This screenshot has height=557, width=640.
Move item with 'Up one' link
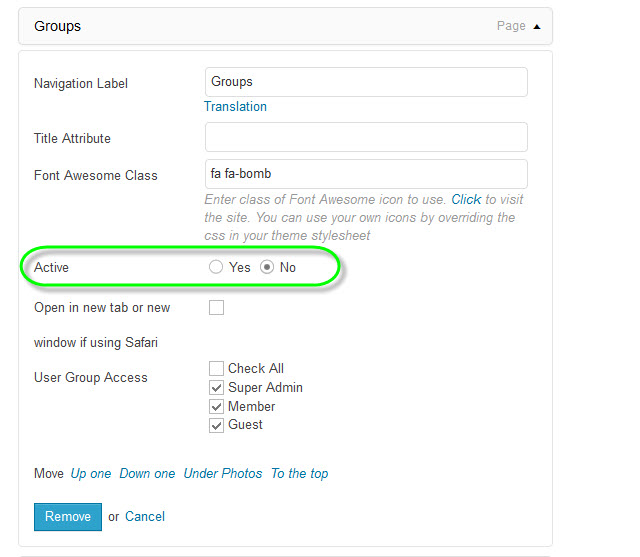[x=91, y=474]
